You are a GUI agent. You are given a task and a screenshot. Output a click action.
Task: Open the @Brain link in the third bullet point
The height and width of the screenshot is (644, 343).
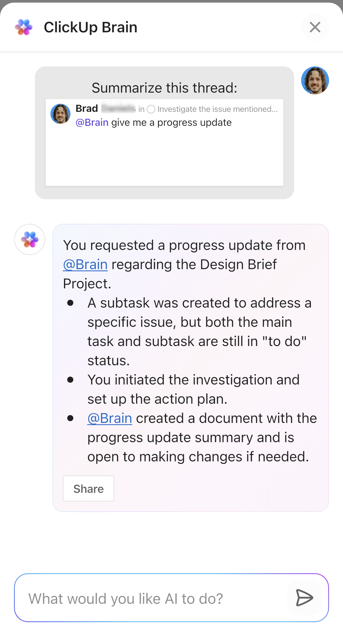109,418
